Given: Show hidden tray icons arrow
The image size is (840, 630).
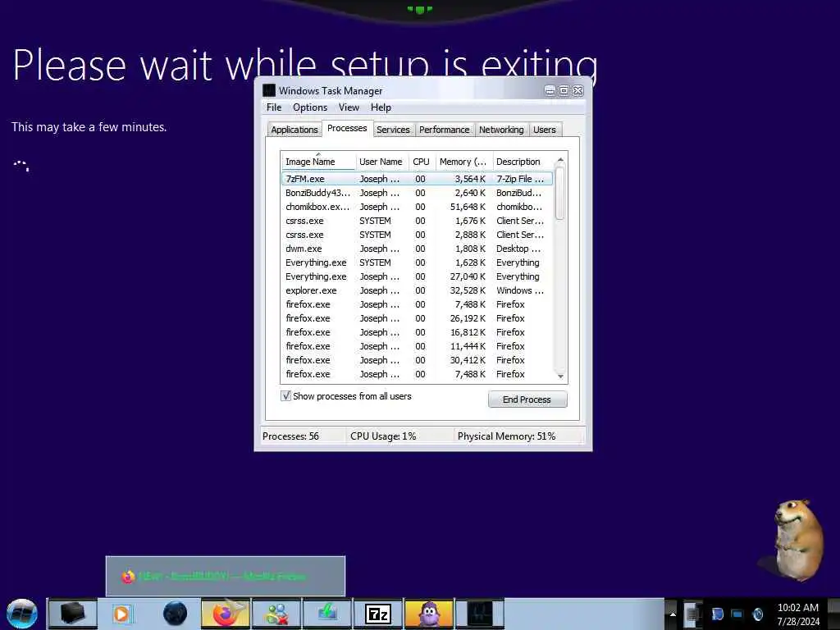Looking at the screenshot, I should coord(673,614).
